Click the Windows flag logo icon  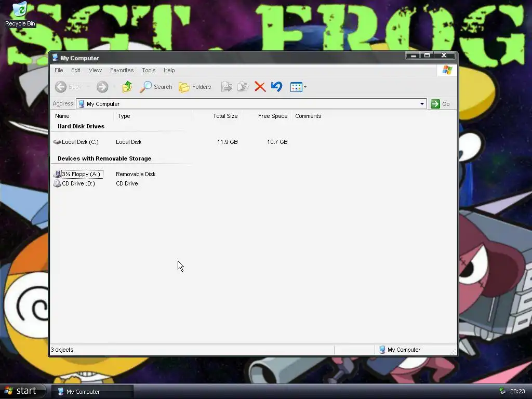pos(447,70)
